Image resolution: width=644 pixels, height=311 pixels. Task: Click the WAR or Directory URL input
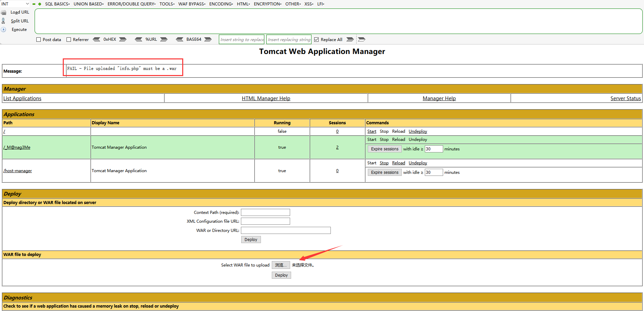point(286,231)
